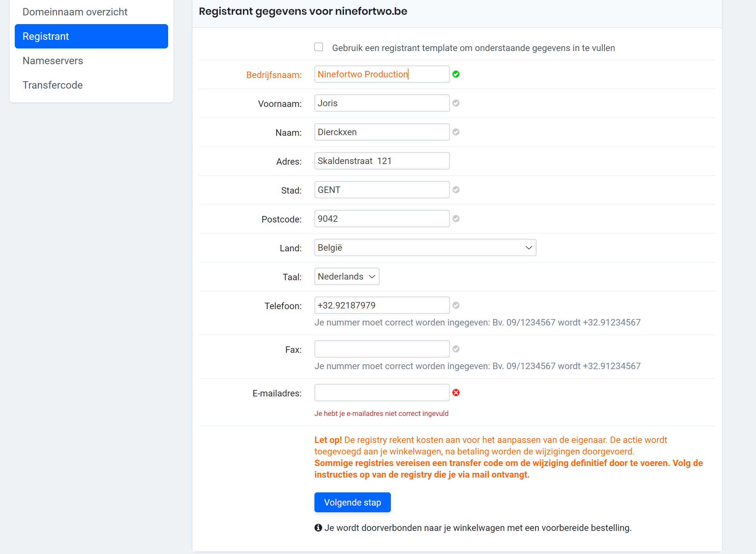This screenshot has height=554, width=756.
Task: Click the Adres field containing Skaldenstraat 121
Action: click(x=382, y=160)
